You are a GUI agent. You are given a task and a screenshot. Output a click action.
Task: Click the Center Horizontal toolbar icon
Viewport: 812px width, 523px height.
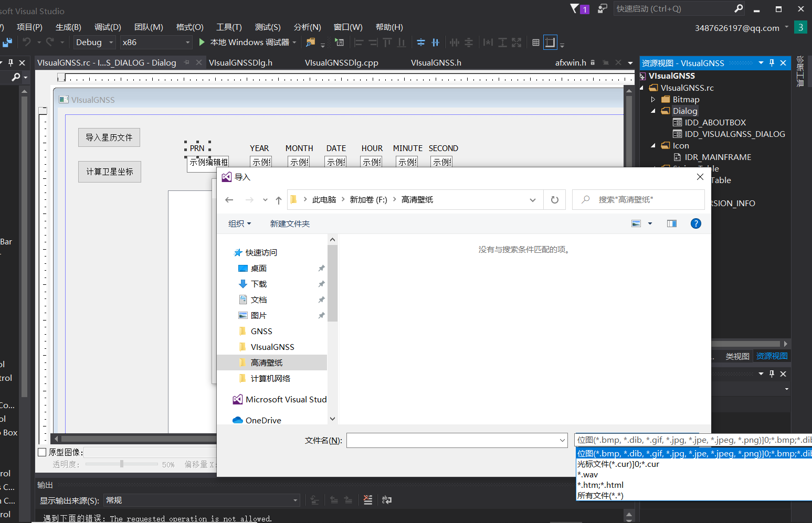pos(435,42)
